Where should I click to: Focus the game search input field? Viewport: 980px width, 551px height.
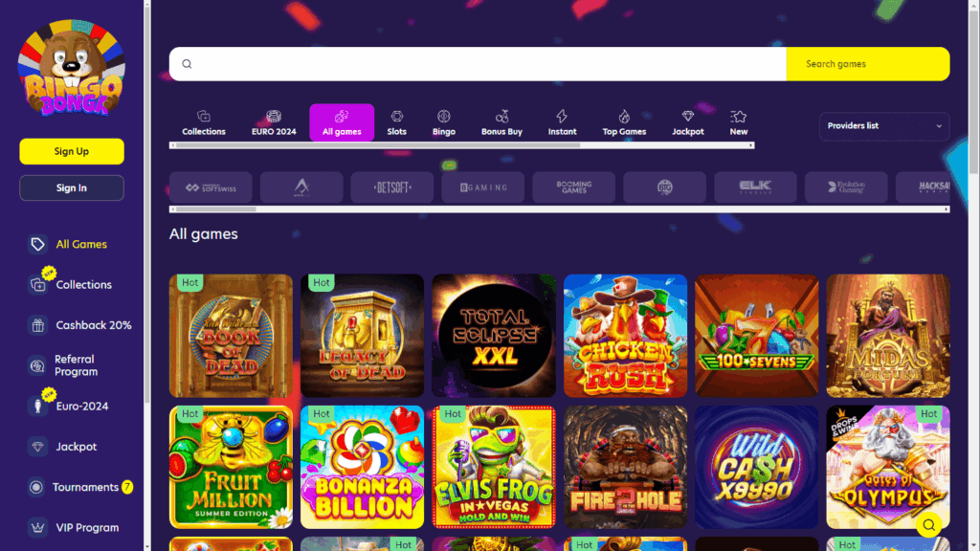[x=478, y=64]
